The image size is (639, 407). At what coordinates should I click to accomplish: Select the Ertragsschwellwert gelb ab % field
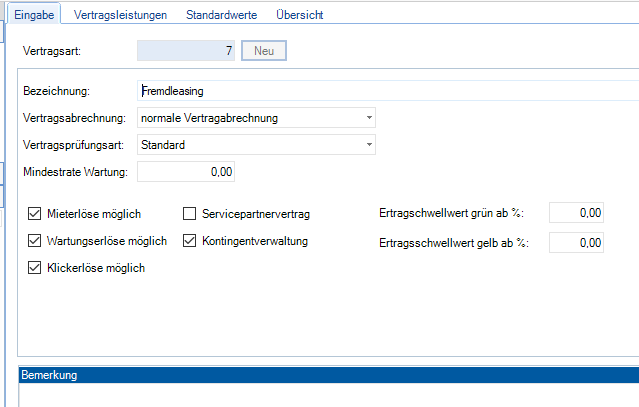coord(577,242)
